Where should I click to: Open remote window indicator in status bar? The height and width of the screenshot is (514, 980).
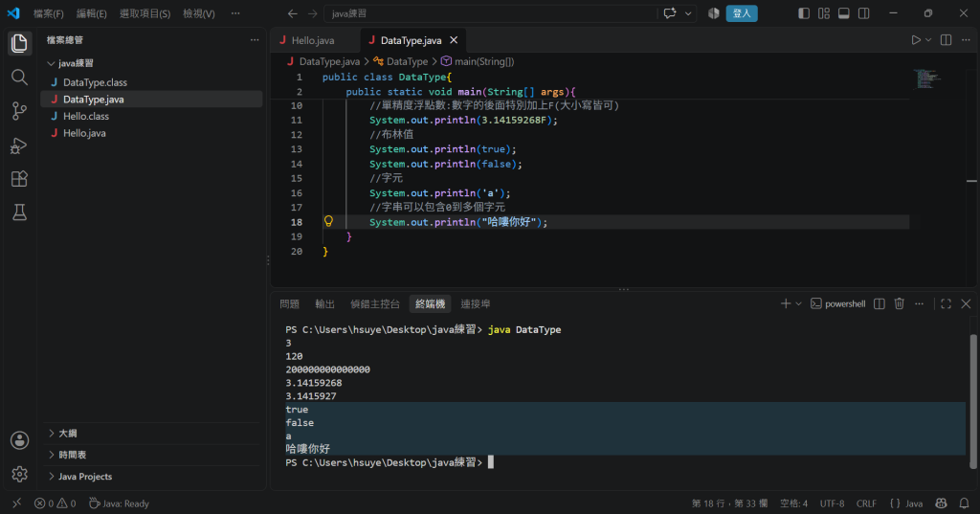(x=17, y=503)
